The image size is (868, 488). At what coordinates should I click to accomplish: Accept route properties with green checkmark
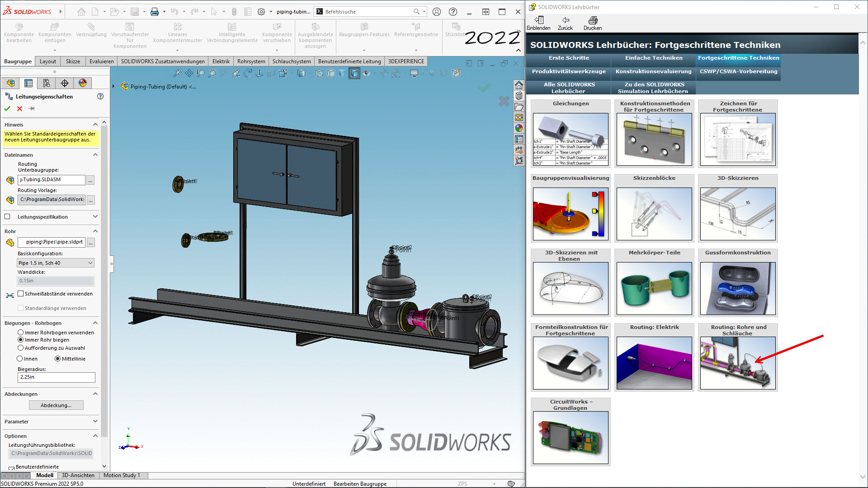7,108
